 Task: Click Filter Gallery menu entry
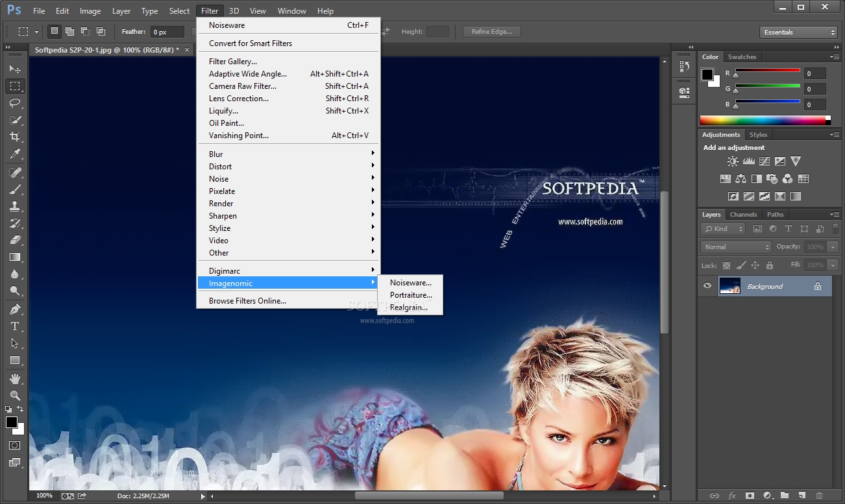coord(288,62)
